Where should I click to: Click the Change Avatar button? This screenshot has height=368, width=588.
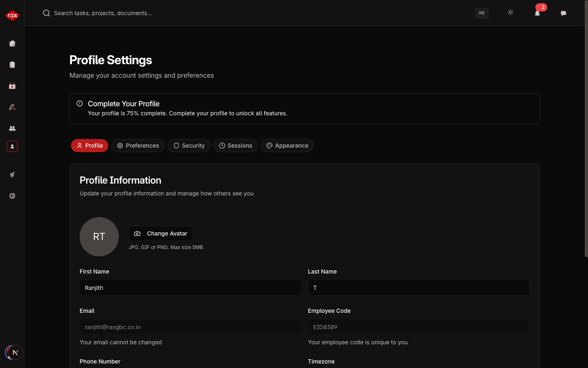coord(160,233)
